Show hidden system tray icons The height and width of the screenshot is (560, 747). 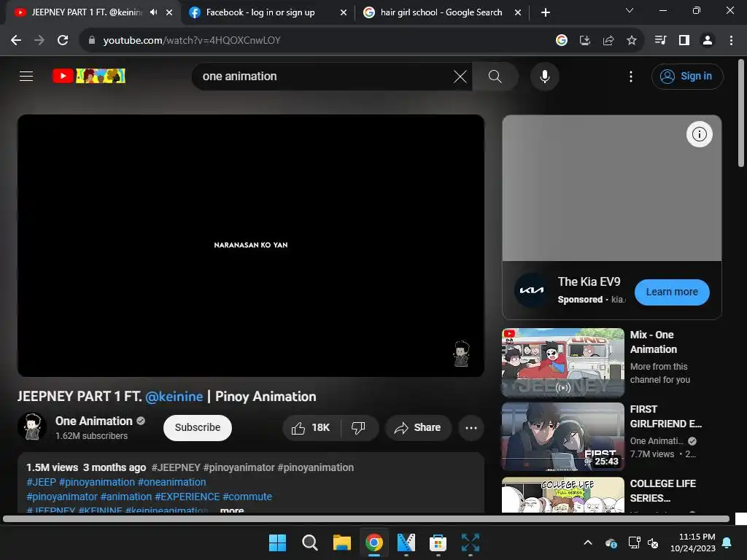[588, 542]
